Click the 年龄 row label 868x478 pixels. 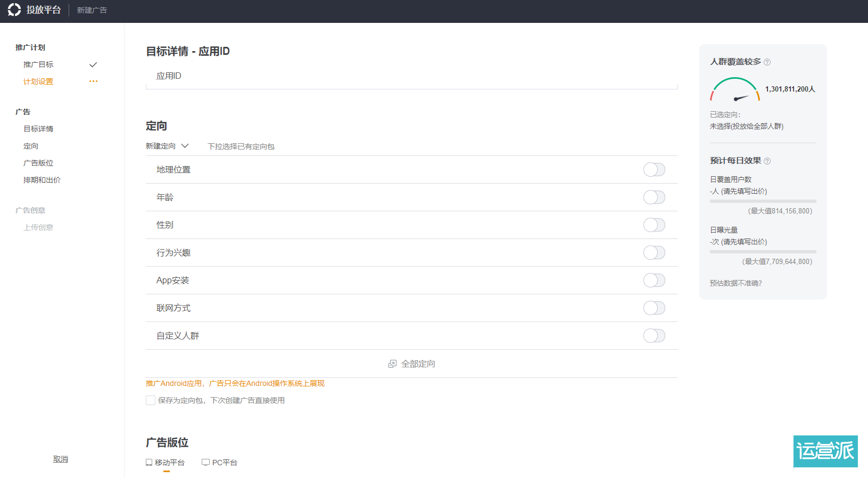click(x=165, y=197)
